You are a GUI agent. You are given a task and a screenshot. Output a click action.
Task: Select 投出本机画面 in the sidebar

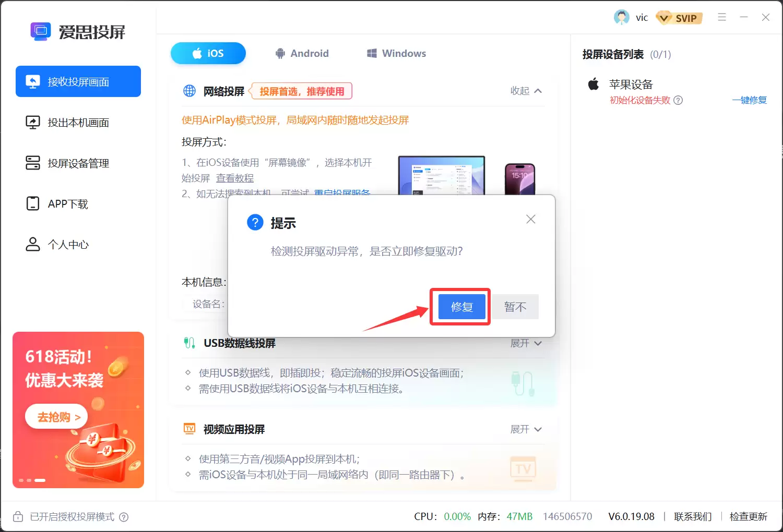tap(77, 122)
